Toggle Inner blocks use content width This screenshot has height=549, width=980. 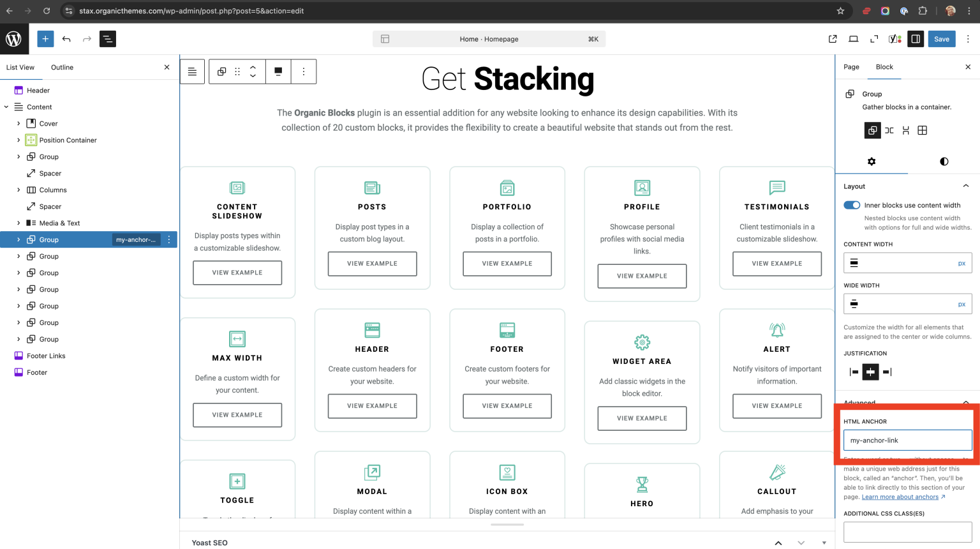pos(852,205)
